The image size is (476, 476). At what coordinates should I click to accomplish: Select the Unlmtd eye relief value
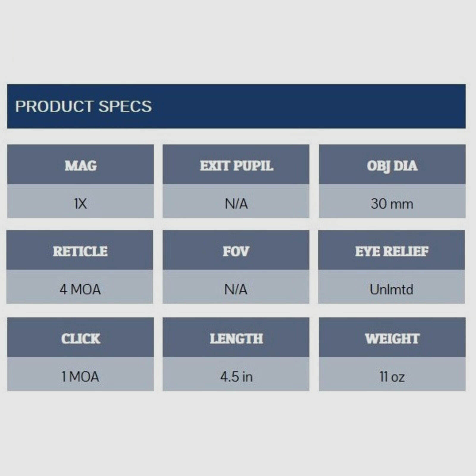[392, 289]
